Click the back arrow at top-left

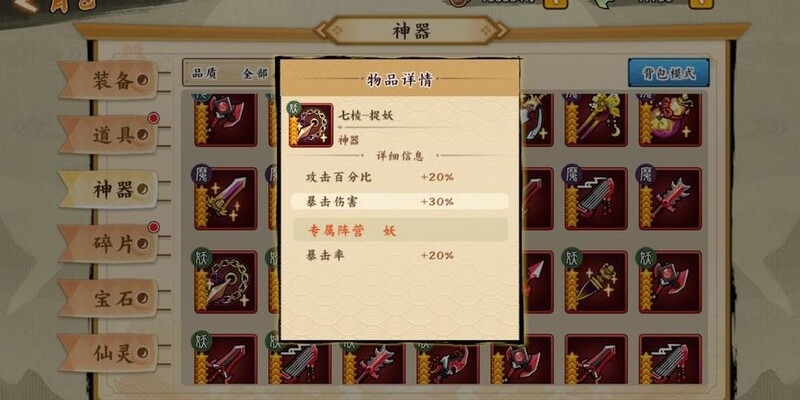27,5
